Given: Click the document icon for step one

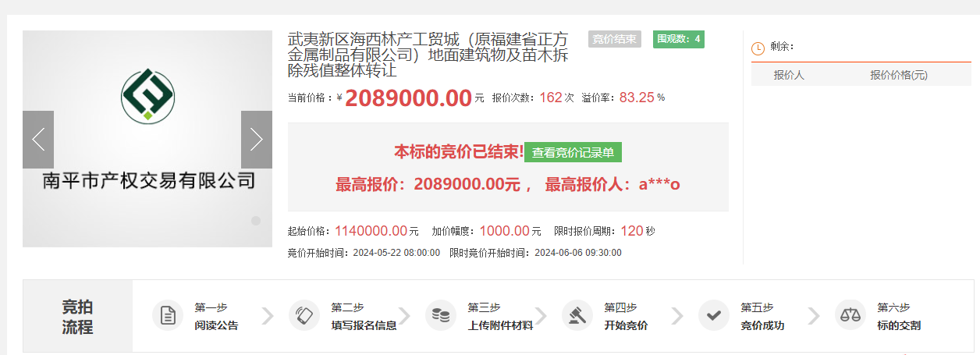Looking at the screenshot, I should 167,315.
